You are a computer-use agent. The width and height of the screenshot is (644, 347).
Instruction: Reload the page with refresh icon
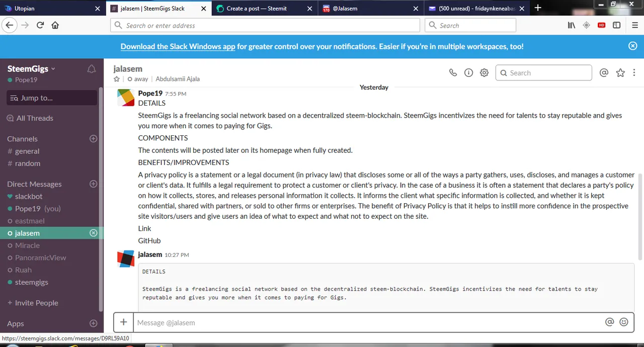pyautogui.click(x=40, y=25)
